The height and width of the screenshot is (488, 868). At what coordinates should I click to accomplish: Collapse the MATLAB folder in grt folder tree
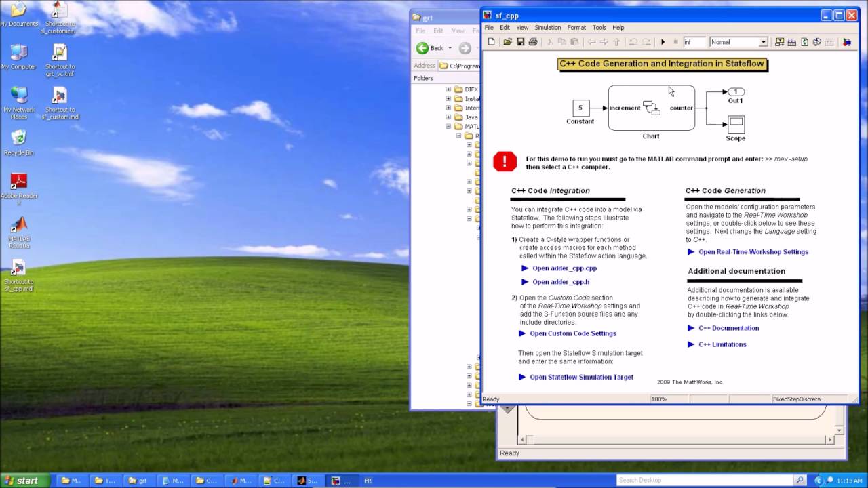click(448, 127)
